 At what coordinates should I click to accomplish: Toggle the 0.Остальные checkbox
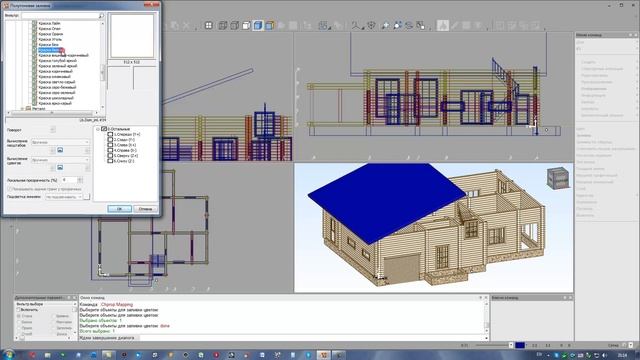[x=104, y=129]
